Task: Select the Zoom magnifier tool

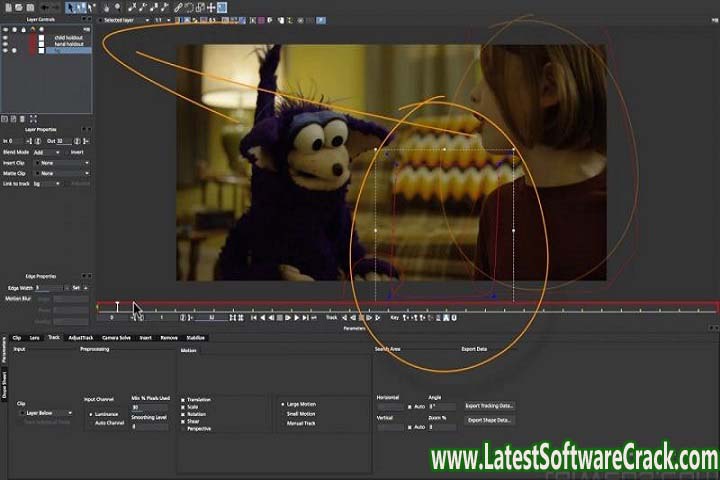Action: 118,7
